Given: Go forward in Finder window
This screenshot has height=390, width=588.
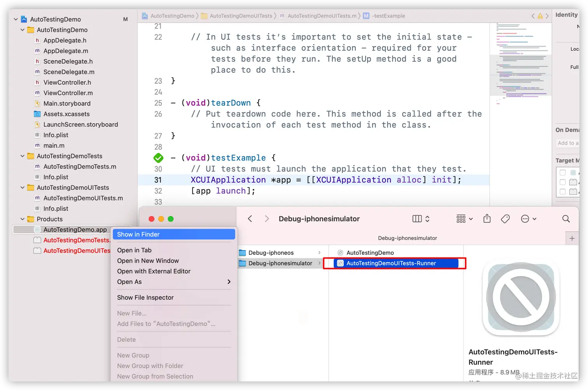Looking at the screenshot, I should point(267,219).
